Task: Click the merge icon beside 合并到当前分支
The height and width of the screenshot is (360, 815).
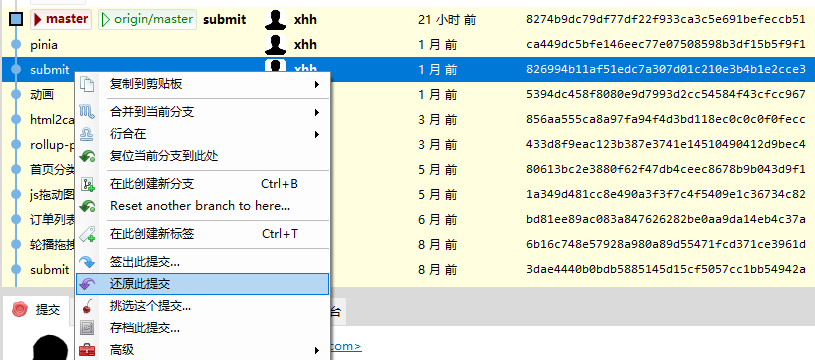Action: pos(87,112)
